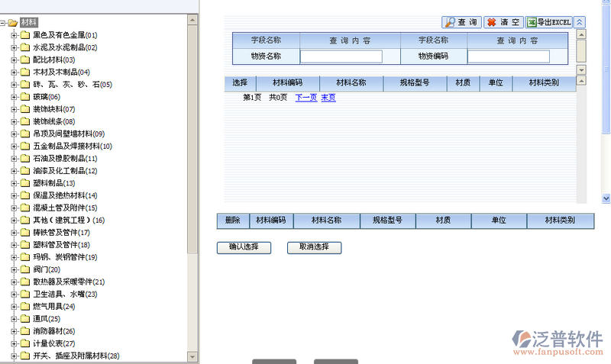Expand the 水泥及水泥制品(02) node
This screenshot has width=611, height=364.
14,48
